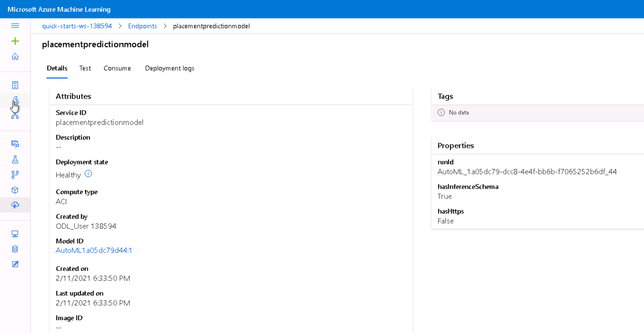Toggle the hamburger navigation menu

point(15,26)
